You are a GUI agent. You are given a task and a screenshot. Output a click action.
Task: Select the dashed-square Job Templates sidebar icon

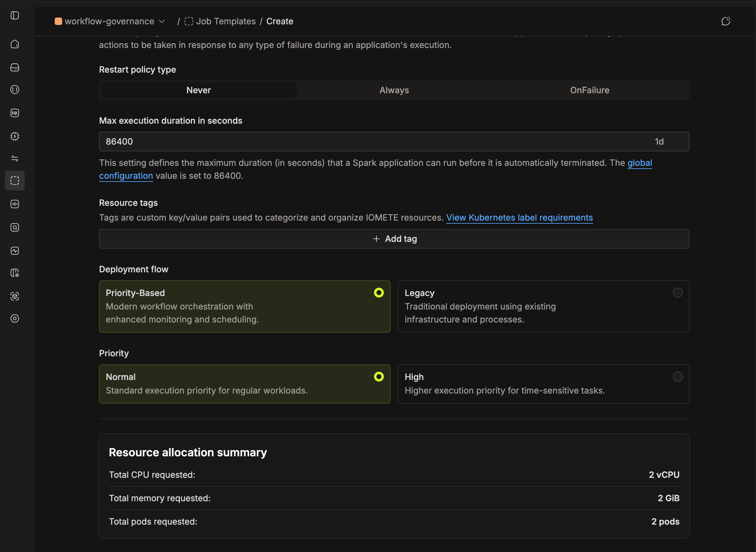pyautogui.click(x=15, y=181)
